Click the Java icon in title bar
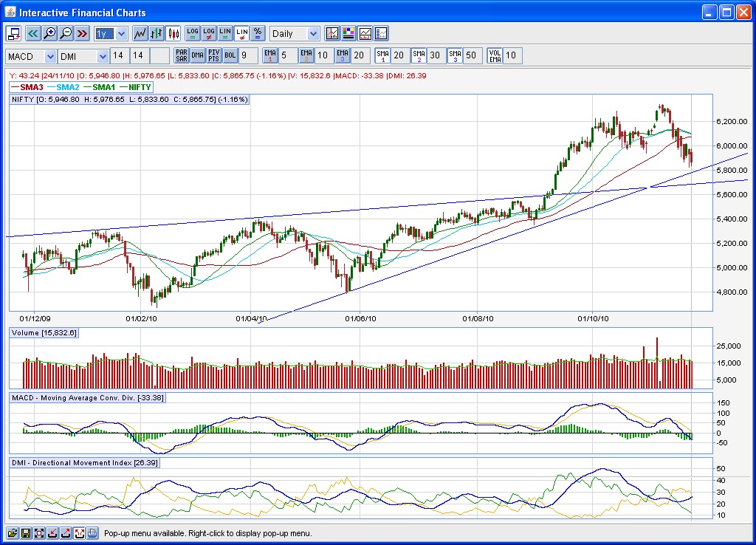This screenshot has height=545, width=756. 10,12
